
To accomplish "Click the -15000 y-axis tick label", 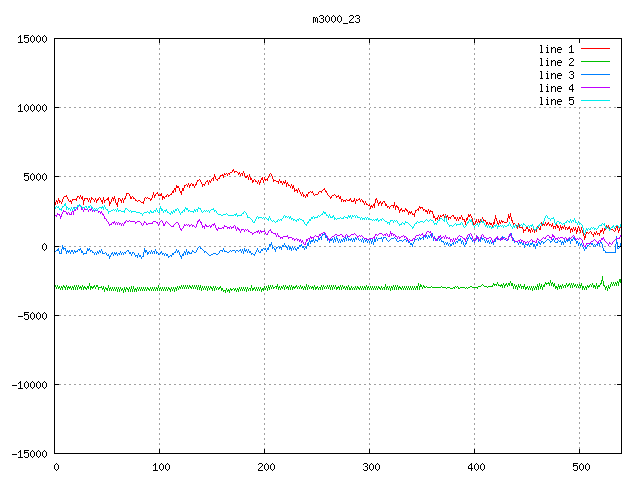I will [x=28, y=453].
